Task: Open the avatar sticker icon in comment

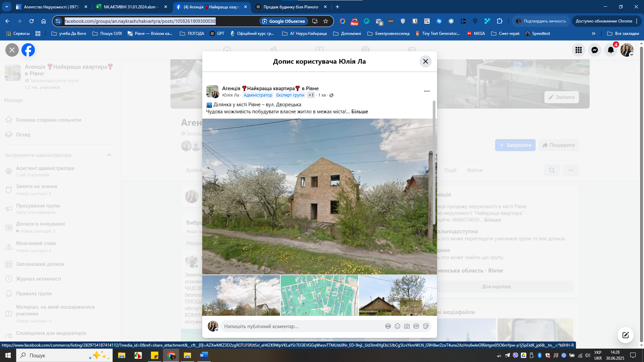Action: (x=388, y=326)
